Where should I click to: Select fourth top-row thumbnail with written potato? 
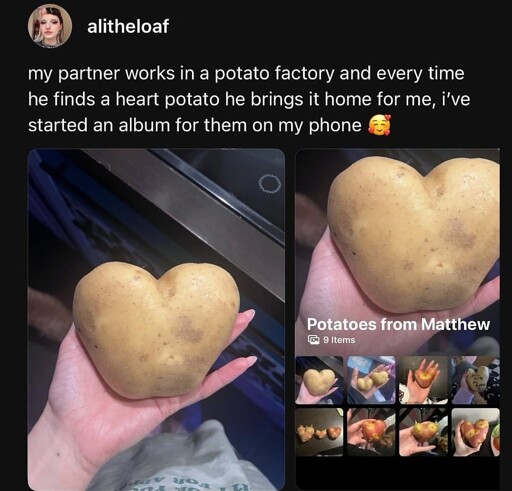475,380
